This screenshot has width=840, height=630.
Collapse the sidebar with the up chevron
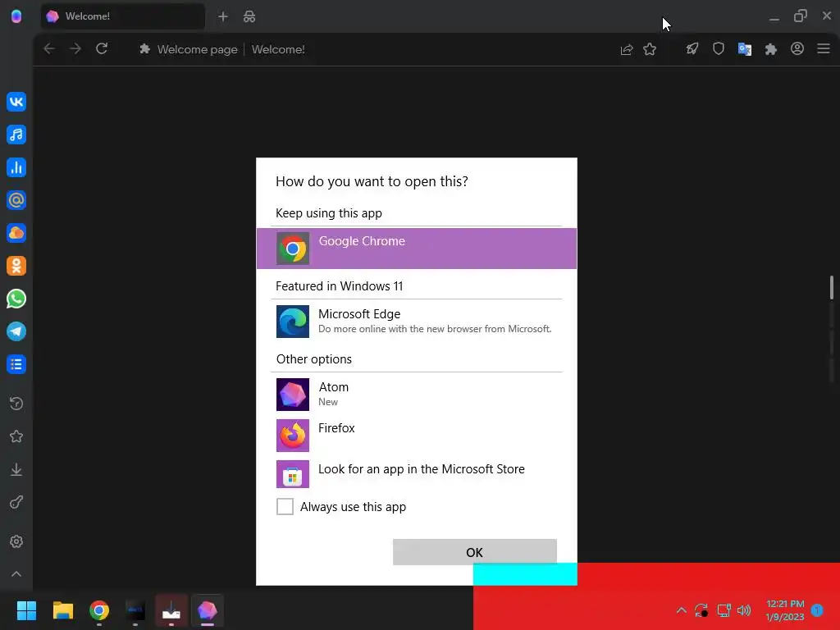pos(16,573)
